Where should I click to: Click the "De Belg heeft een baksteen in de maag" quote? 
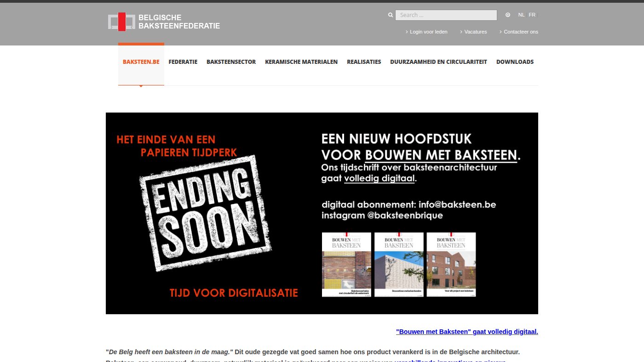(x=170, y=352)
